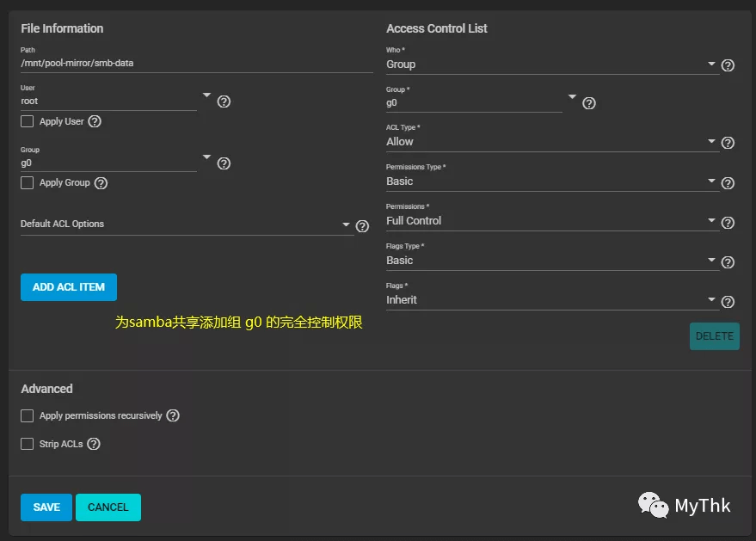
Task: Show help for Strip ACLs option
Action: pyautogui.click(x=94, y=444)
